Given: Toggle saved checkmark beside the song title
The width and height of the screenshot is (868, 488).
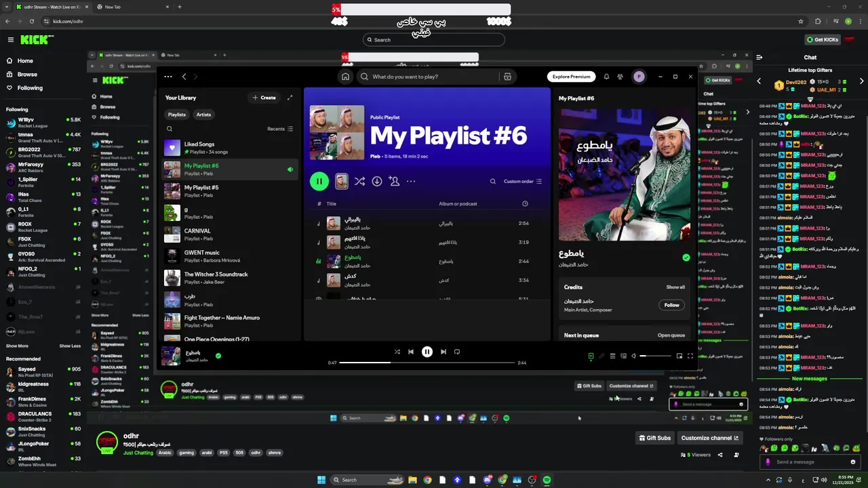Looking at the screenshot, I should point(686,258).
